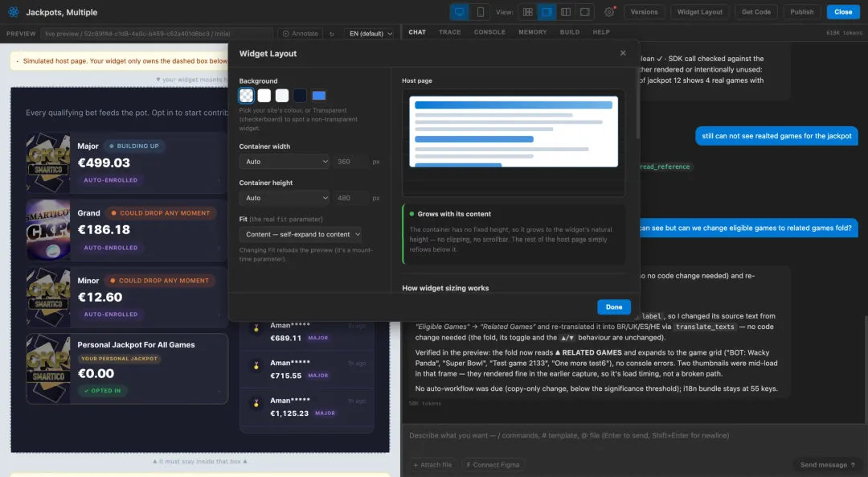Click the host page preview thumbnail

[x=514, y=131]
